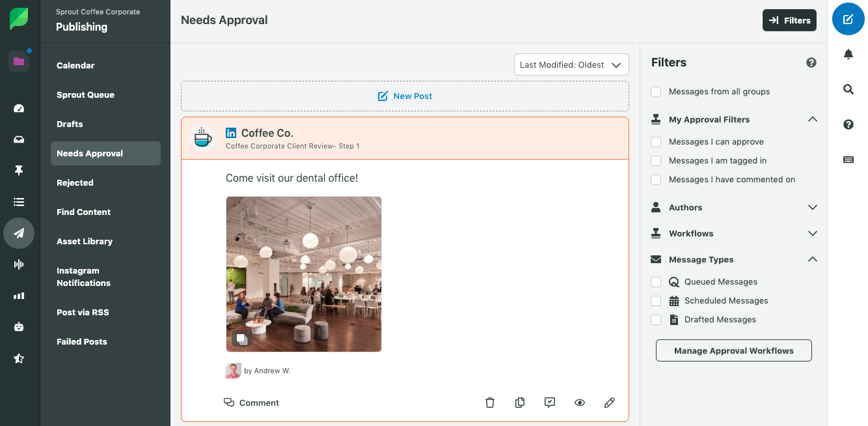
Task: Enable the Queued Messages filter
Action: coord(657,282)
